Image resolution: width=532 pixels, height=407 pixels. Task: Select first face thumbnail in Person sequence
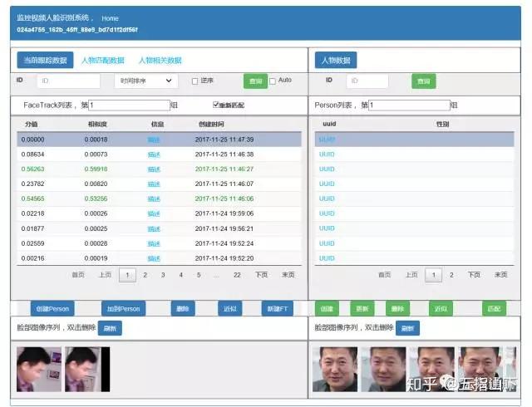pyautogui.click(x=335, y=370)
